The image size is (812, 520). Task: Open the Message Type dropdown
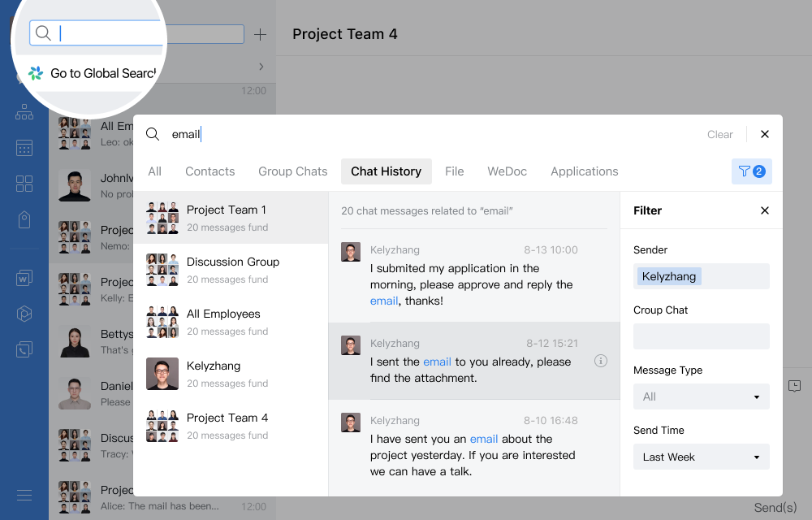702,396
